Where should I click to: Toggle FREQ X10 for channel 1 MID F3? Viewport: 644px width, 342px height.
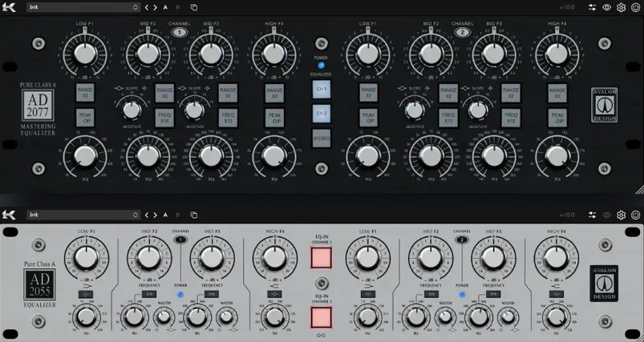pyautogui.click(x=228, y=118)
